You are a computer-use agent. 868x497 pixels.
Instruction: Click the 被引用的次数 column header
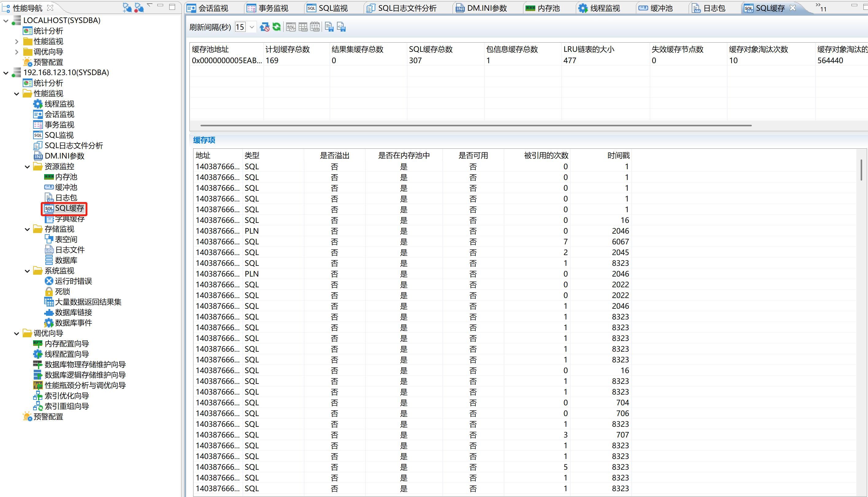[x=537, y=155]
